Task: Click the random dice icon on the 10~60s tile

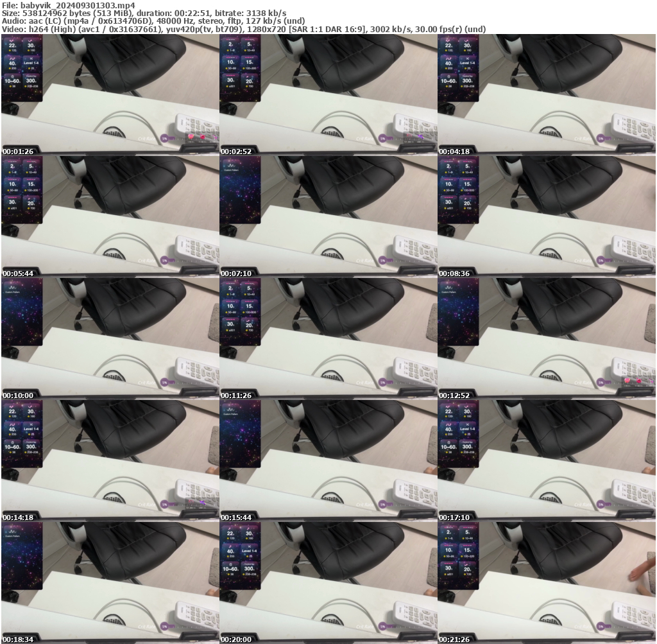Action: pyautogui.click(x=12, y=77)
